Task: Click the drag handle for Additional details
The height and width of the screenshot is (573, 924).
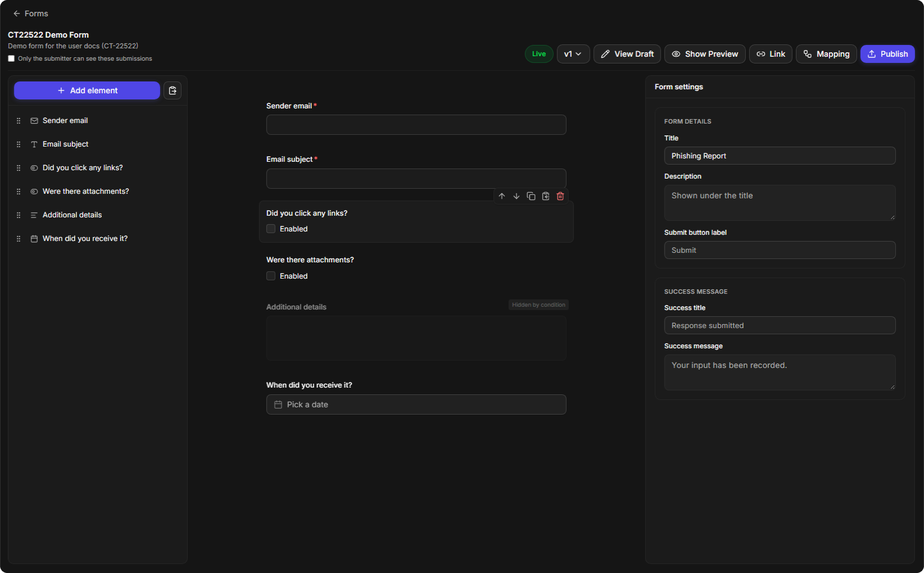Action: 19,215
